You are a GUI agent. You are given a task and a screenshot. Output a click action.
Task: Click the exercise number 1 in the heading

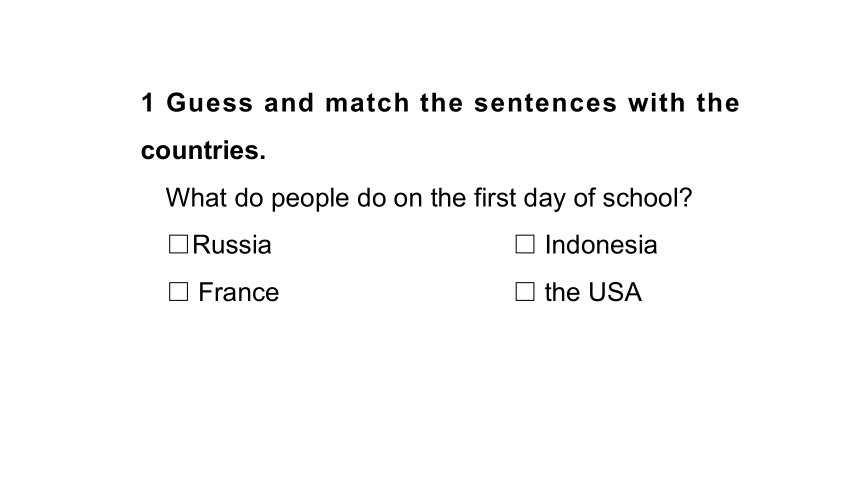point(148,103)
